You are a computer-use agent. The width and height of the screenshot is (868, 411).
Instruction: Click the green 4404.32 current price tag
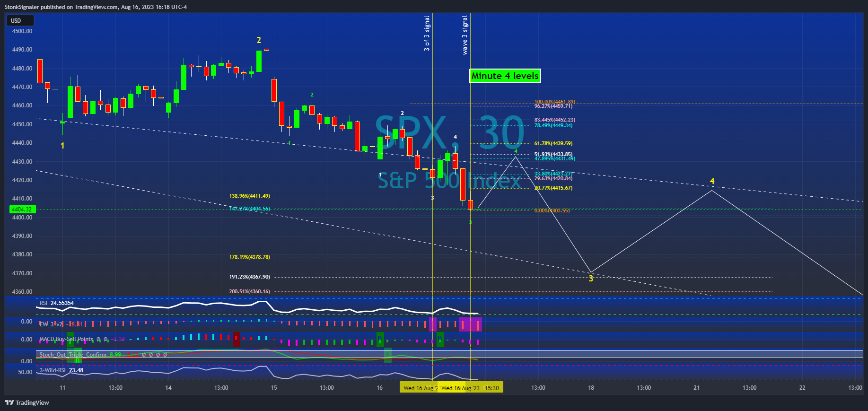click(22, 209)
